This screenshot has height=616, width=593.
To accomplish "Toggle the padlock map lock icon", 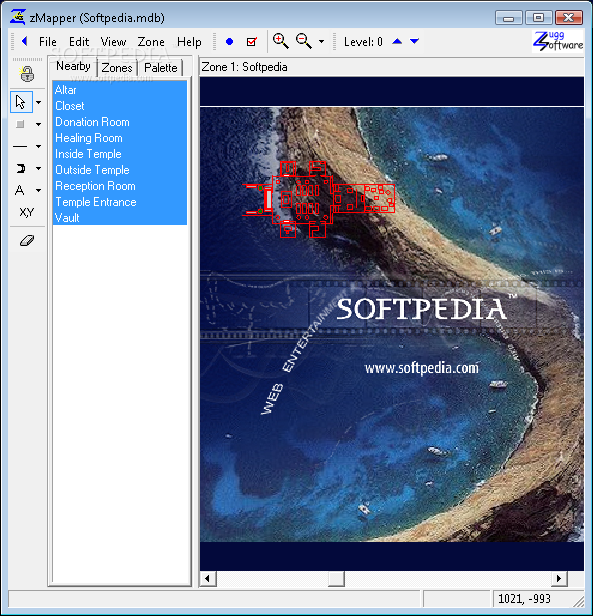I will [27, 74].
